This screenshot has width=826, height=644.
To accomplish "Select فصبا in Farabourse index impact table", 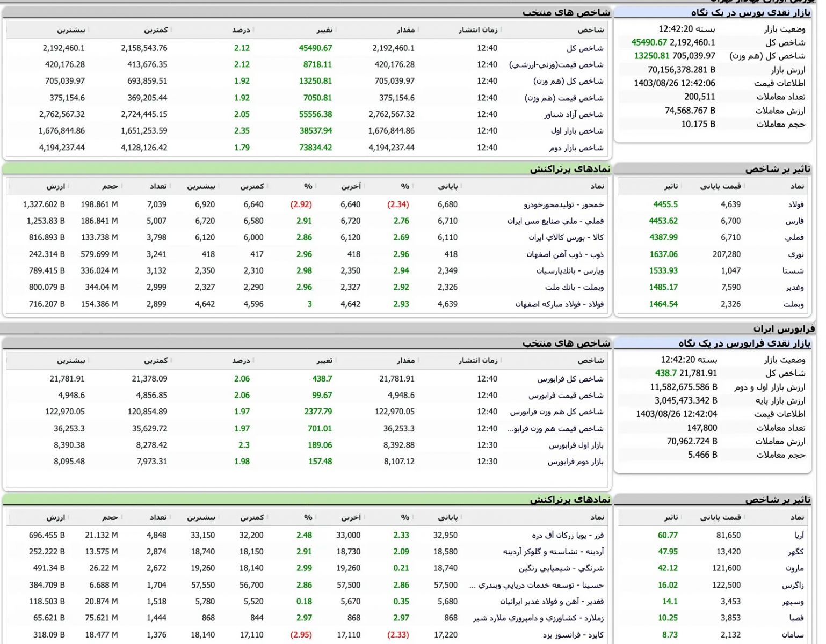I will click(796, 618).
